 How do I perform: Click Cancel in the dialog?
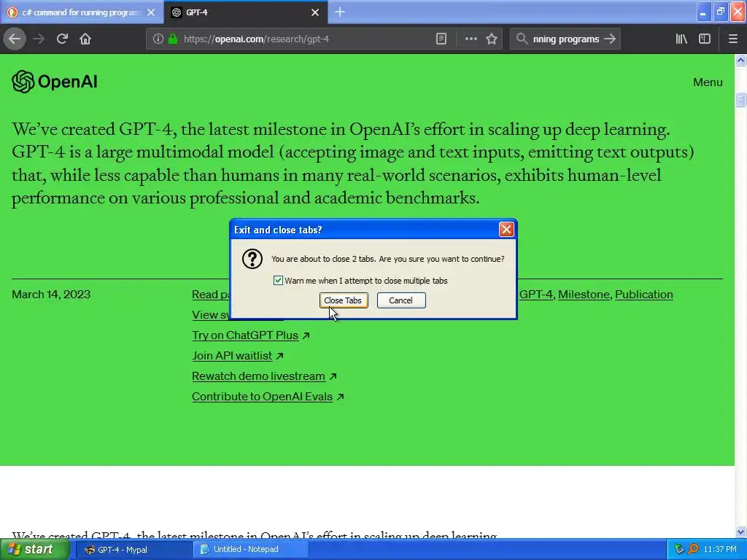click(401, 300)
